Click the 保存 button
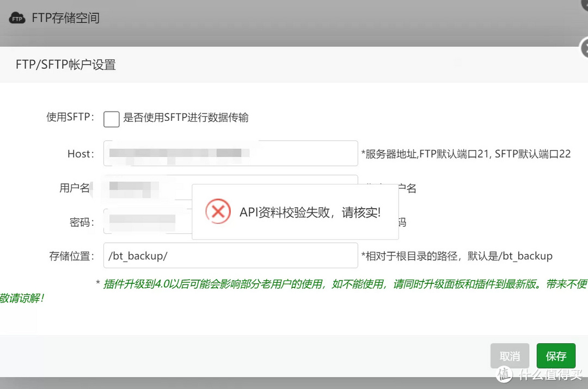 click(556, 356)
